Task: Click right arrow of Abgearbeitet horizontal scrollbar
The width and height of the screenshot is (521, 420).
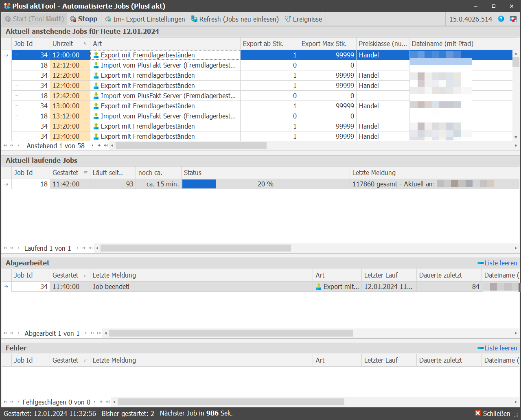Action: click(516, 333)
